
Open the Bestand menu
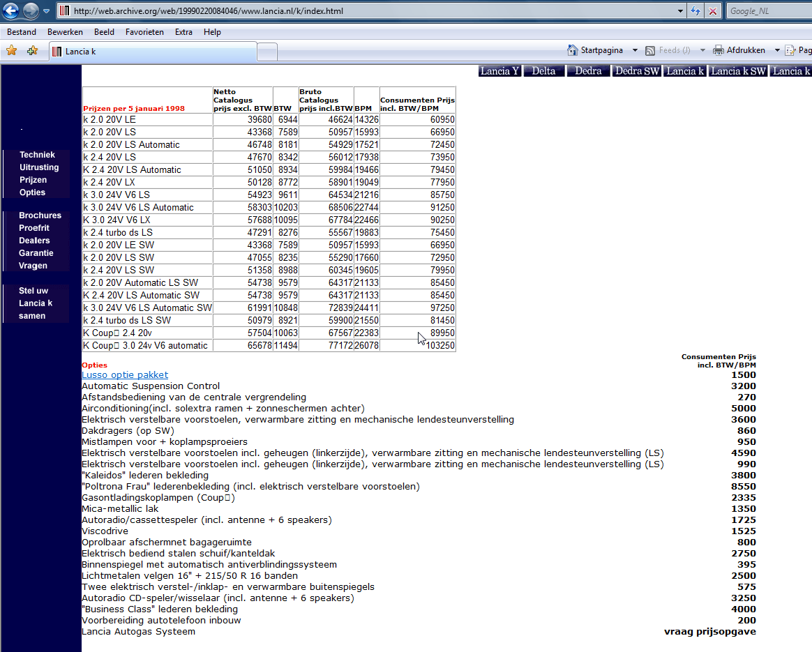[x=21, y=32]
